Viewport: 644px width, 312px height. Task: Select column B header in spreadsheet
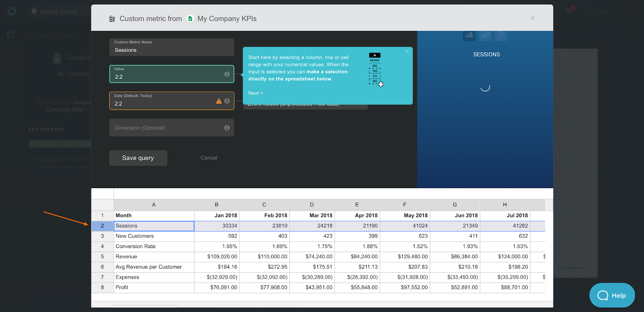tap(217, 205)
